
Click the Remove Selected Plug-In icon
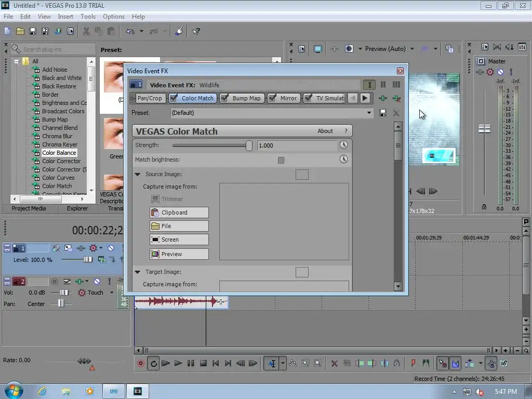point(396,98)
